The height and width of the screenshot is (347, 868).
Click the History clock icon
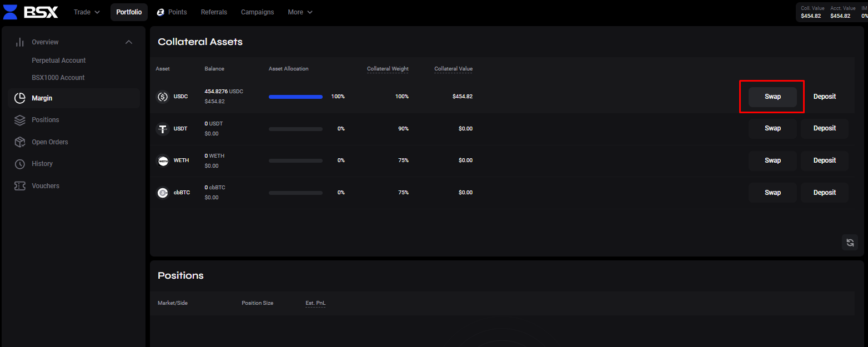20,164
